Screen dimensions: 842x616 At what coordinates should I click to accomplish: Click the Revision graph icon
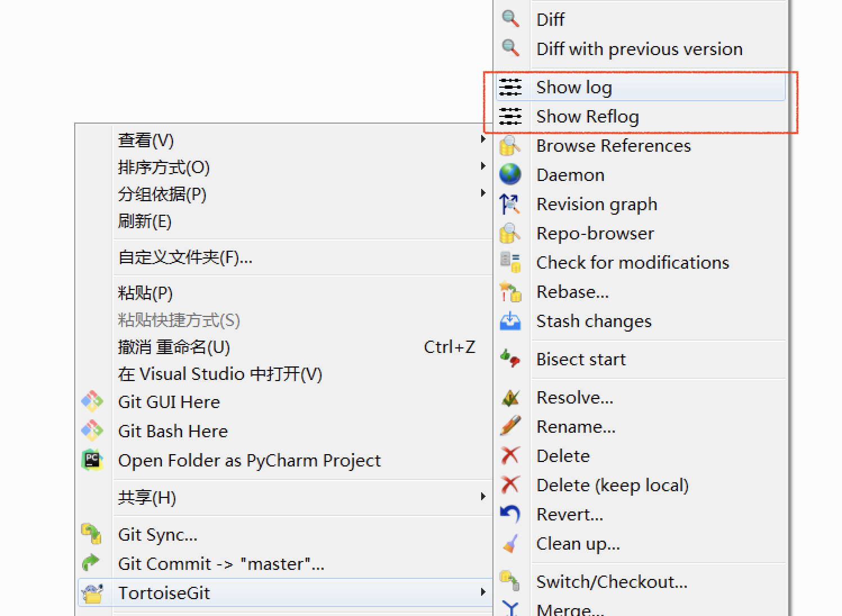coord(510,204)
